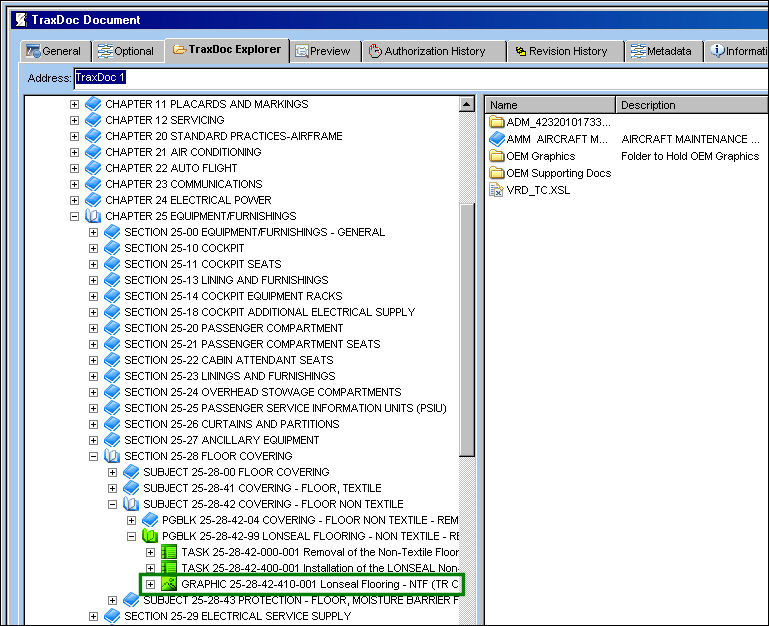The image size is (769, 626).
Task: Expand Section 25-11 Cockpit Seats node
Action: click(93, 264)
